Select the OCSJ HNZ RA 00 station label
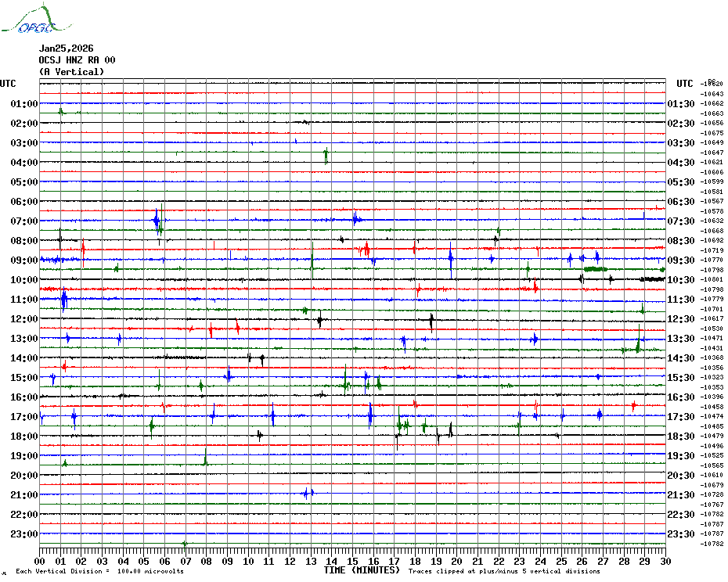The width and height of the screenshot is (728, 582). (77, 59)
